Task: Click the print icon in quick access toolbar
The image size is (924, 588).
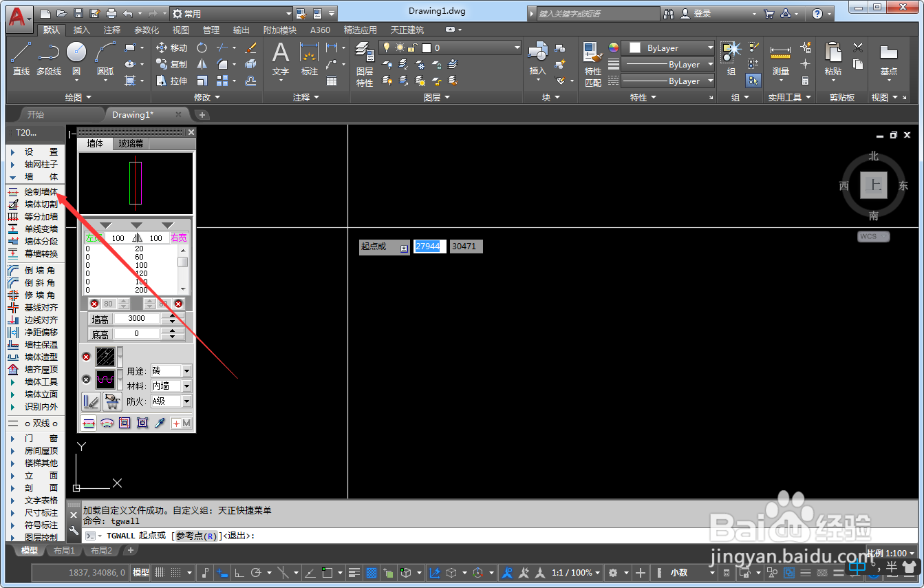Action: click(111, 13)
